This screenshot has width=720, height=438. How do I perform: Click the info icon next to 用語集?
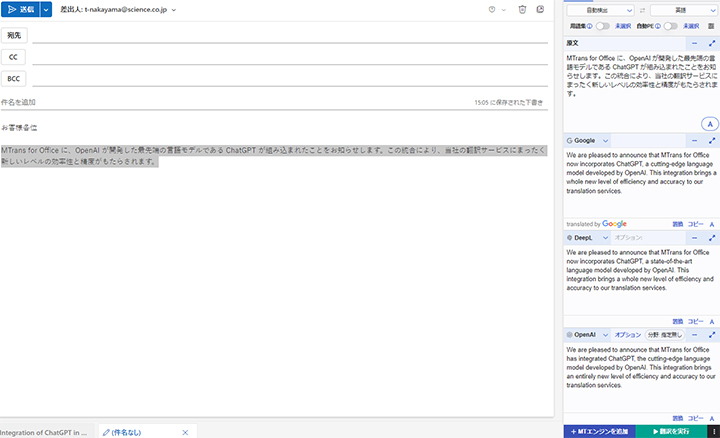tap(590, 26)
